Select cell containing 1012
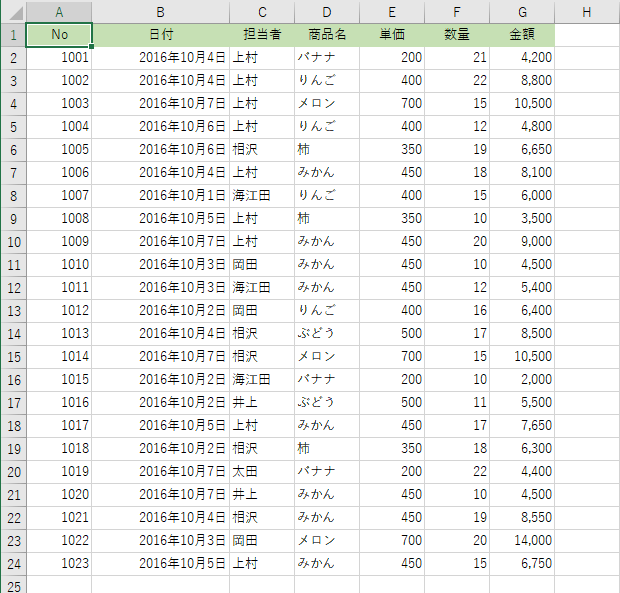Screen dimensions: 620x593 click(x=59, y=311)
